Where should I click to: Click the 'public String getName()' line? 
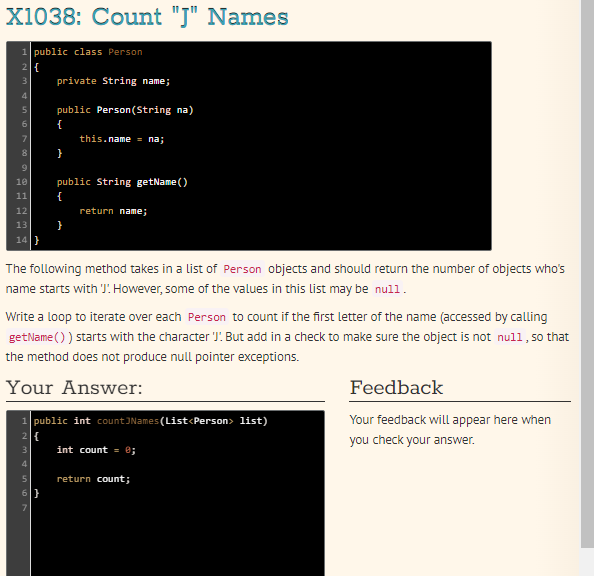(122, 182)
